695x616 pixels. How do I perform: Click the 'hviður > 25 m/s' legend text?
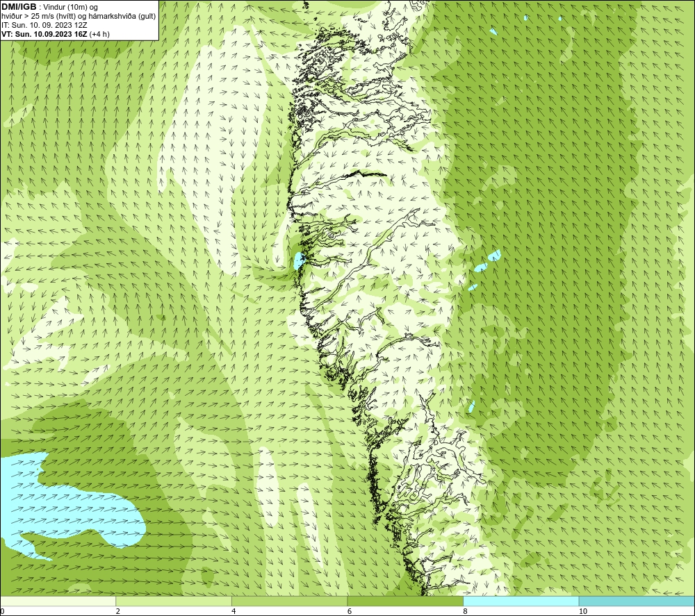28,17
